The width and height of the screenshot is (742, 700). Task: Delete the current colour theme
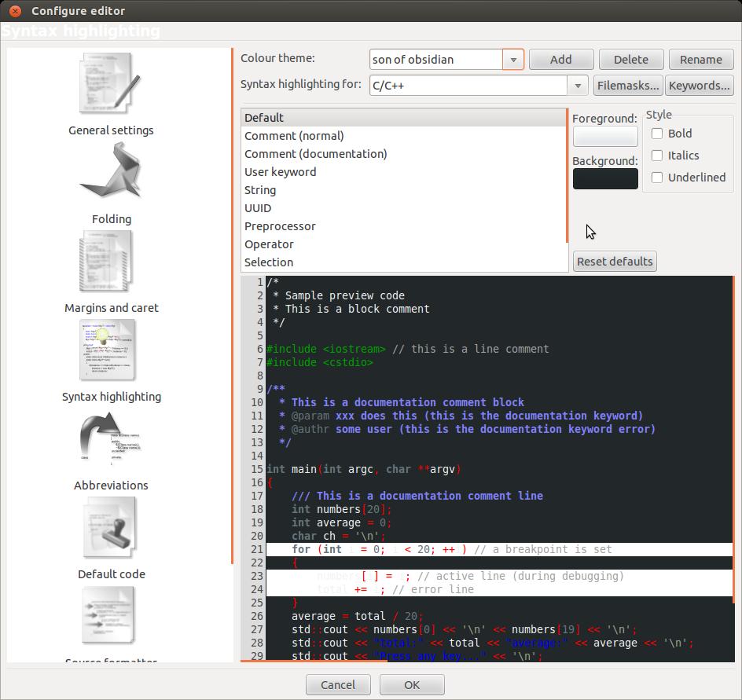pyautogui.click(x=631, y=60)
